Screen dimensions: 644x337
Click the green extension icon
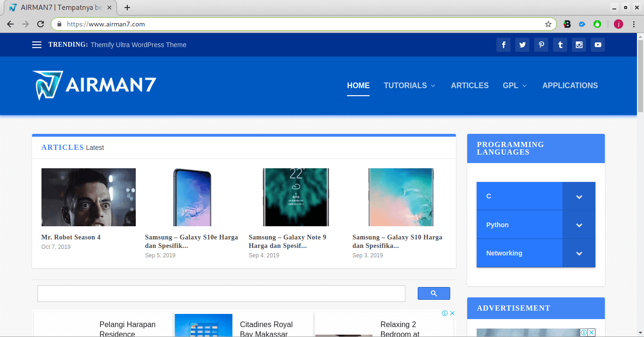[x=597, y=24]
